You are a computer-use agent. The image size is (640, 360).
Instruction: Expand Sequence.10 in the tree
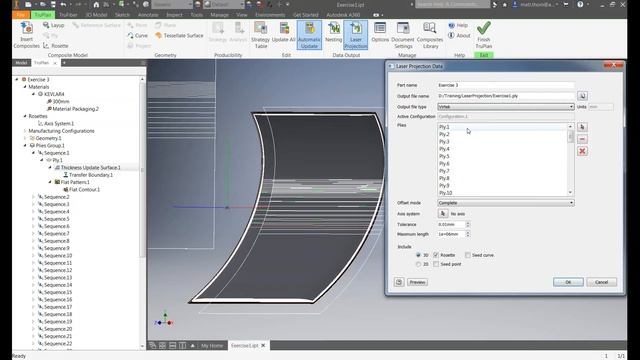point(33,256)
